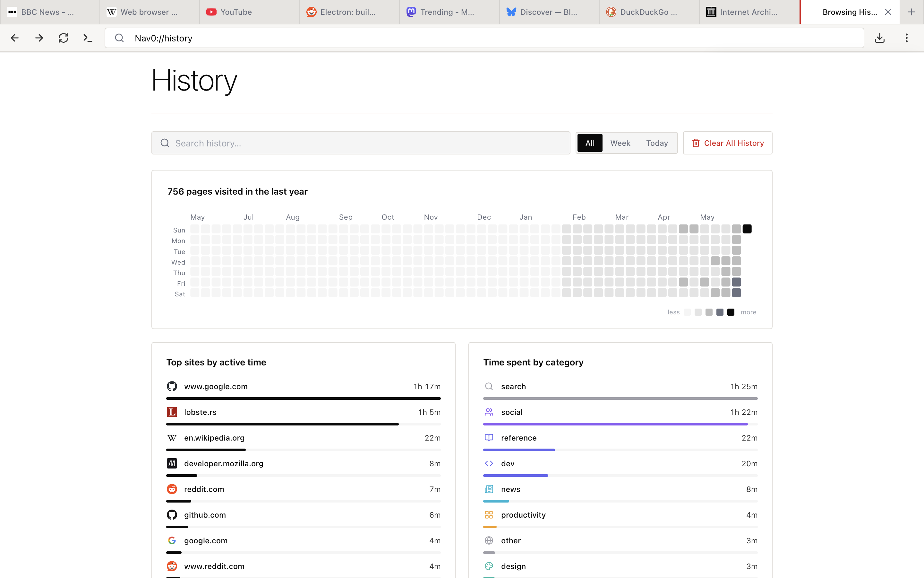Switch to the YouTube tab

(249, 12)
